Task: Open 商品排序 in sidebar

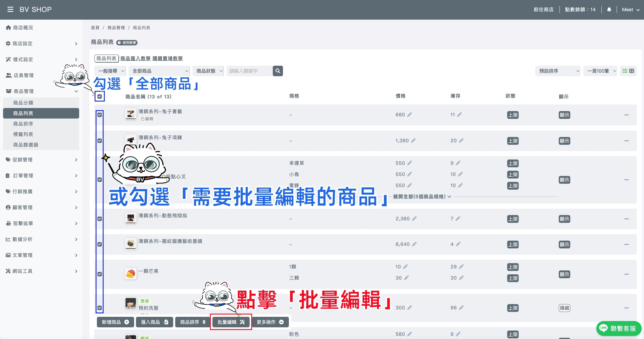Action: (41, 124)
